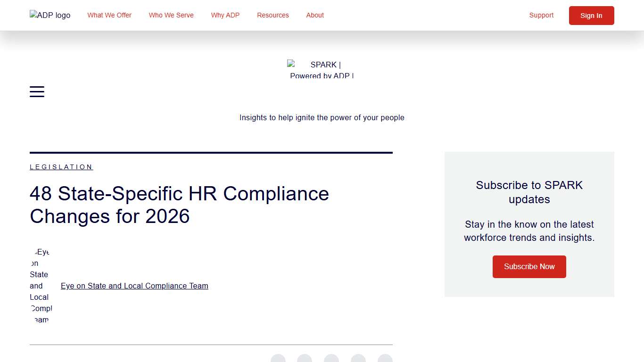Click the article headline about HR compliance changes

[x=179, y=205]
